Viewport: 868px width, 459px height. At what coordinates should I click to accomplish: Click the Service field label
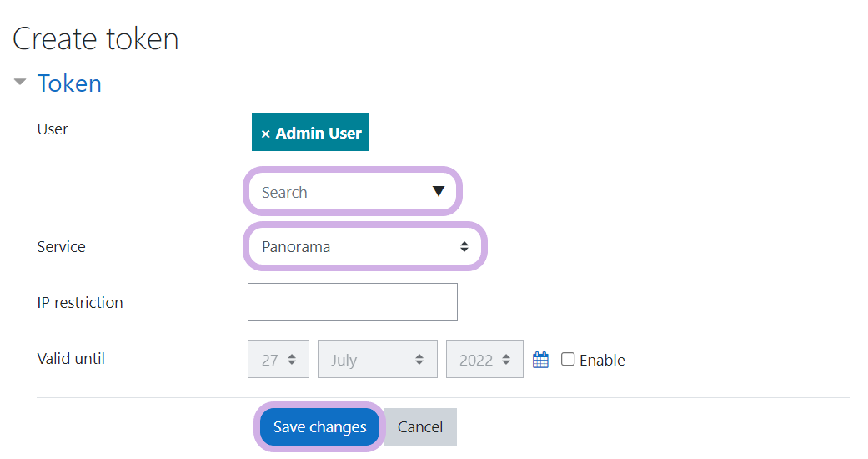(x=61, y=247)
